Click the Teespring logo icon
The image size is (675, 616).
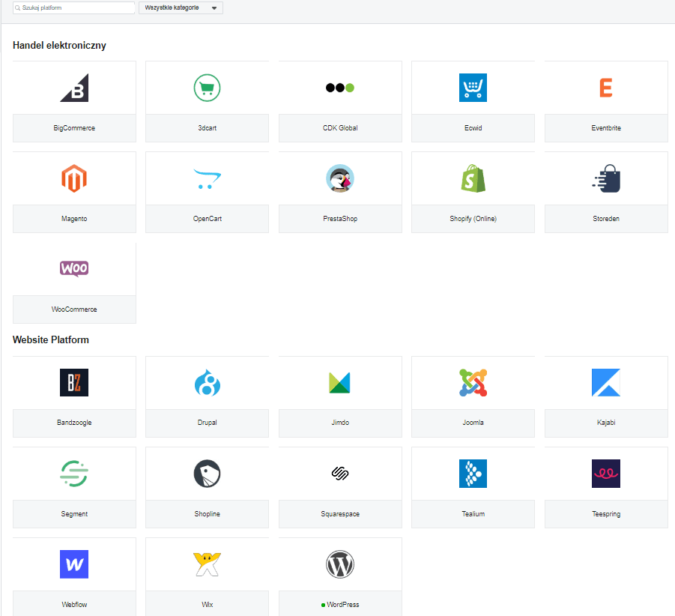(x=605, y=474)
